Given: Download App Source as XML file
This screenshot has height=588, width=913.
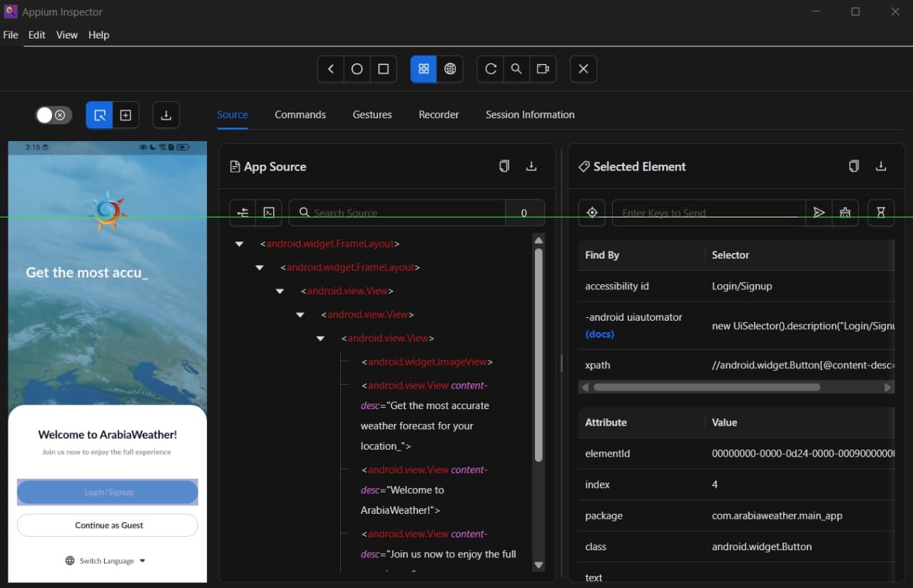Looking at the screenshot, I should click(x=531, y=166).
